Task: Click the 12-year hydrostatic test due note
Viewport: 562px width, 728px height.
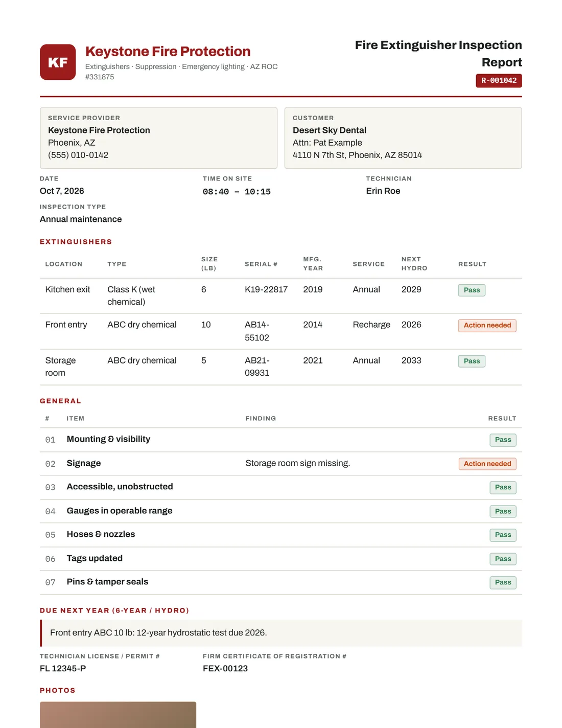Action: (281, 633)
